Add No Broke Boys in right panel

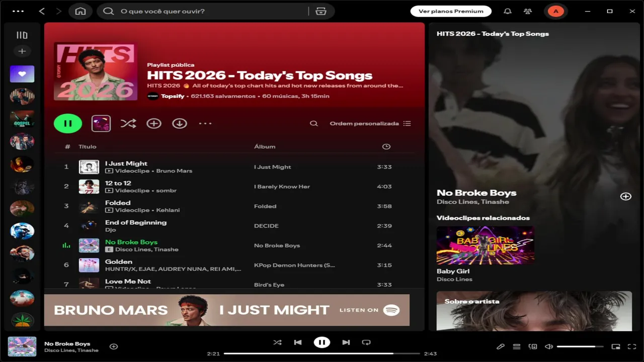point(626,197)
